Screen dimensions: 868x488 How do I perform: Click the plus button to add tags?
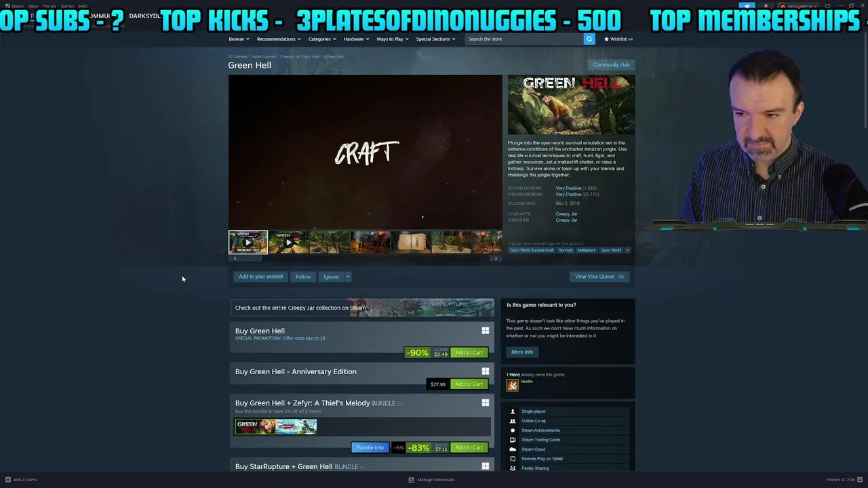627,250
